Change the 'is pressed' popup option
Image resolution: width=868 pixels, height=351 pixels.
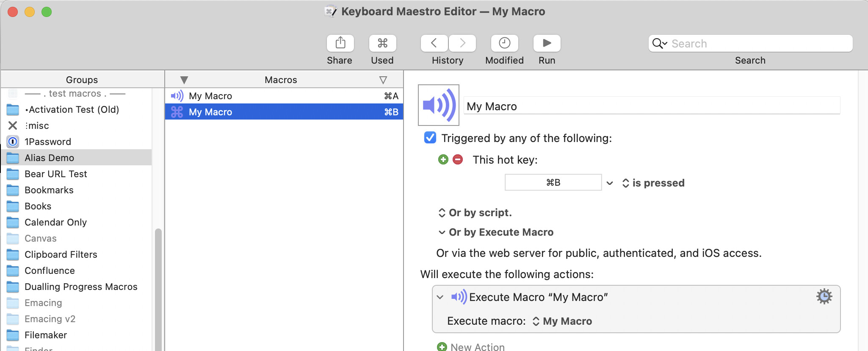[653, 183]
